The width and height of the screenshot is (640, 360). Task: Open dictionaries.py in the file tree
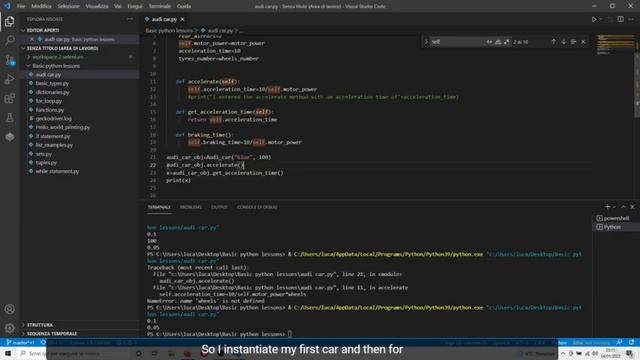pos(52,92)
